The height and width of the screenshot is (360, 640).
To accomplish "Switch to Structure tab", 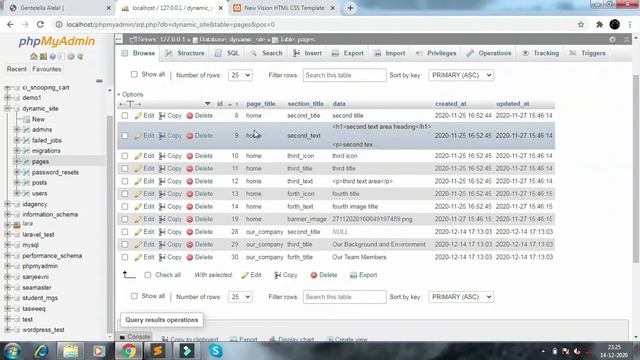I will (x=185, y=53).
